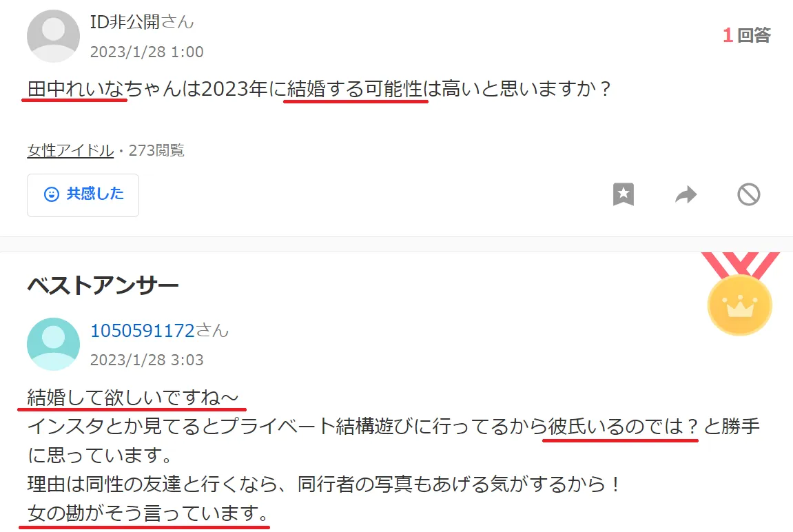The height and width of the screenshot is (532, 793).
Task: Click the 1回答 answer count
Action: pyautogui.click(x=746, y=35)
